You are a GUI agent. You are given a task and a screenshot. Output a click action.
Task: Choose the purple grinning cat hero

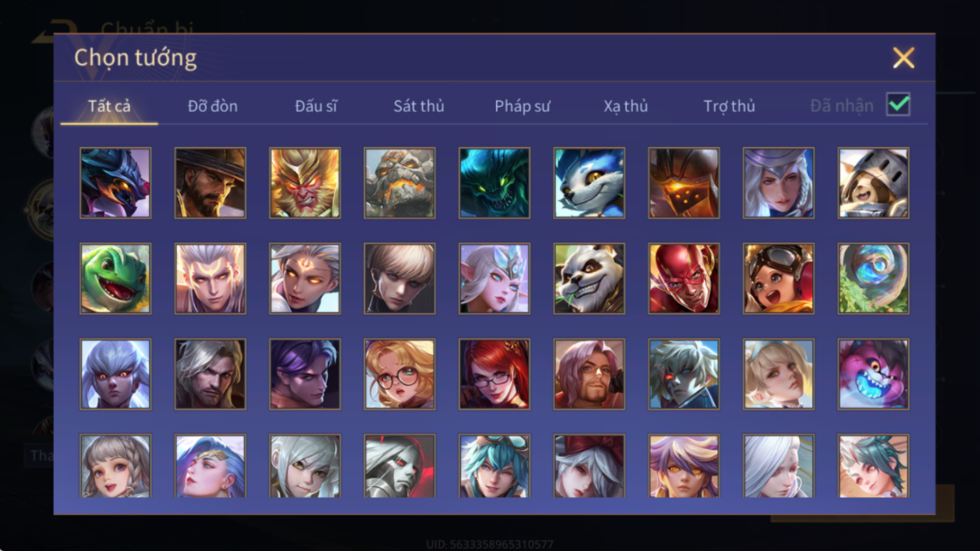coord(874,374)
